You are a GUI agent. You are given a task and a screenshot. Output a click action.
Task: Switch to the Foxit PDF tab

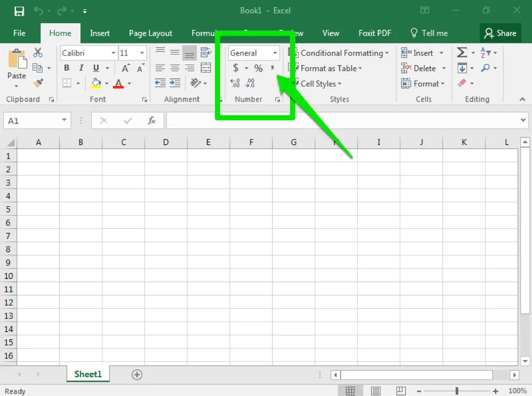(374, 33)
